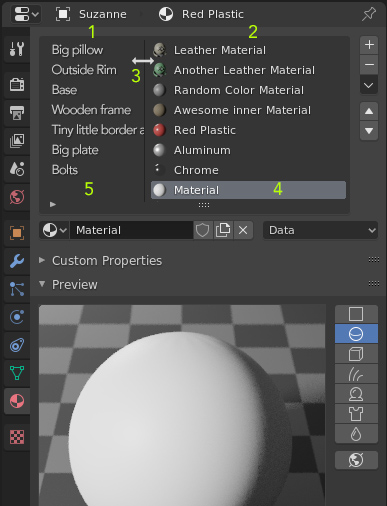This screenshot has height=506, width=387.
Task: Select cube preview type
Action: 356,354
